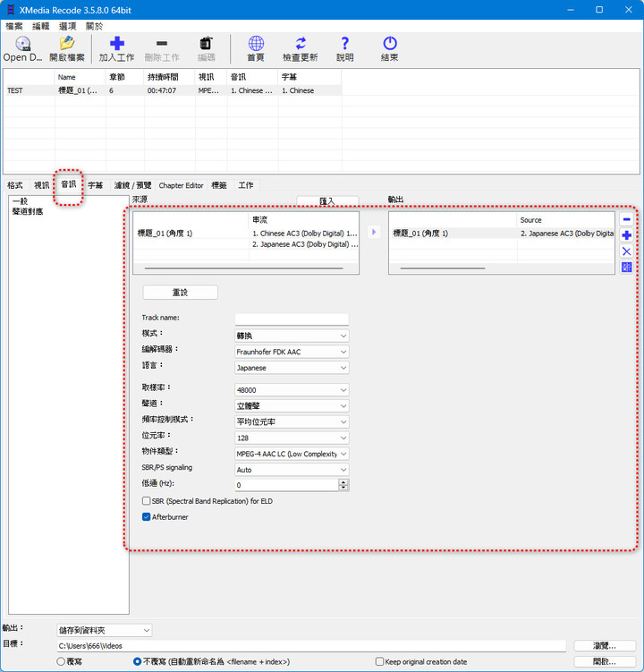The image size is (644, 672).
Task: Open object type dropdown MPEG-4 AAC LC
Action: tap(292, 454)
